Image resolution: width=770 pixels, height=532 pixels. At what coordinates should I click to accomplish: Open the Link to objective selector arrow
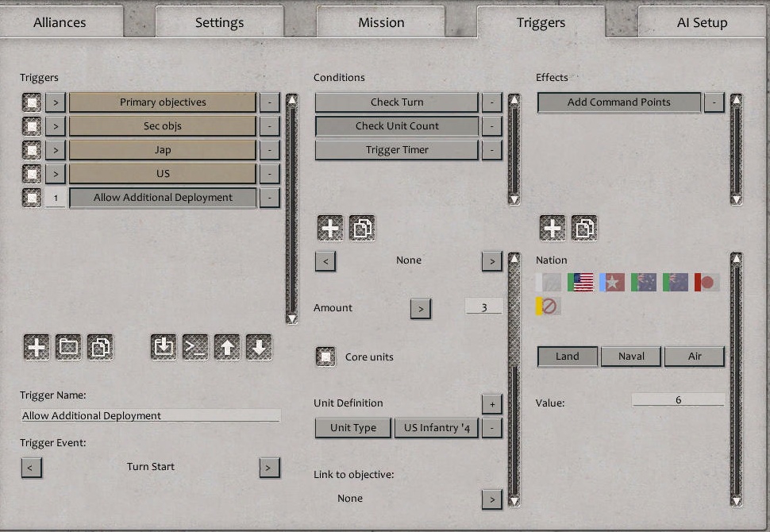492,499
